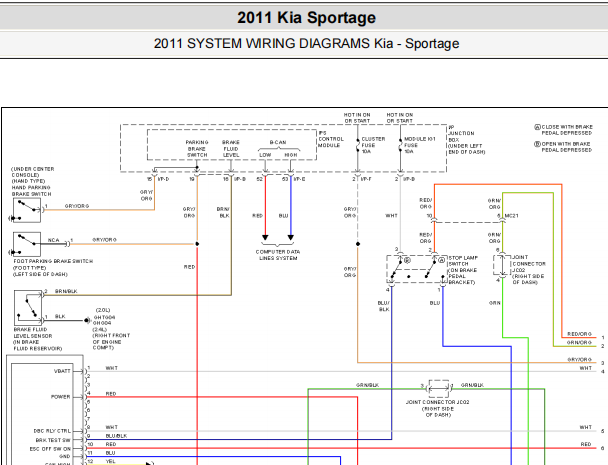Click the "HAND PARKING BRAKE SWITCH" label
The image size is (608, 465).
31,190
